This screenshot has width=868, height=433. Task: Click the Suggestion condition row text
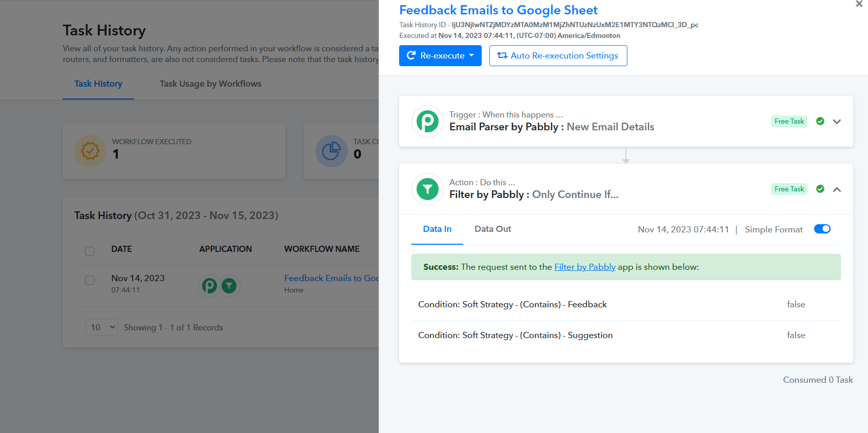coord(516,335)
